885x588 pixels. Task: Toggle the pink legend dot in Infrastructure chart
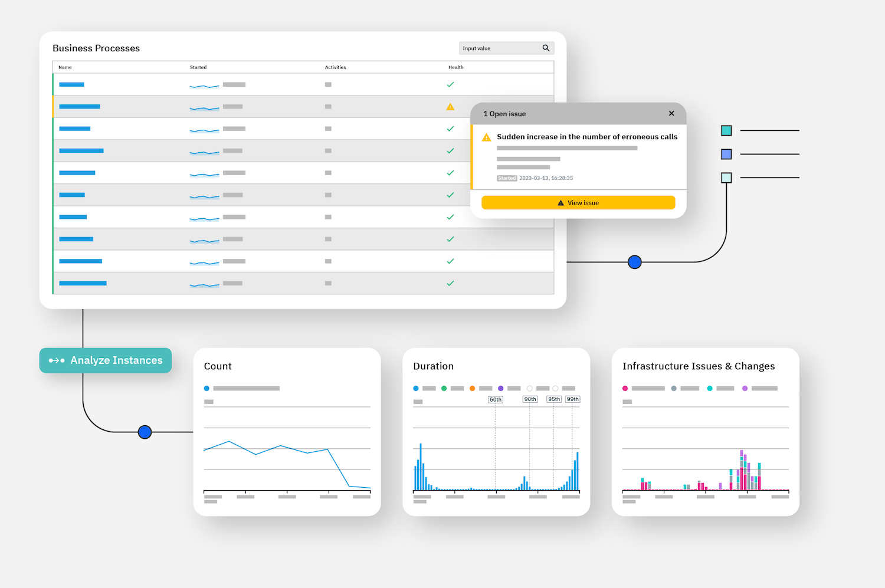[x=625, y=388]
